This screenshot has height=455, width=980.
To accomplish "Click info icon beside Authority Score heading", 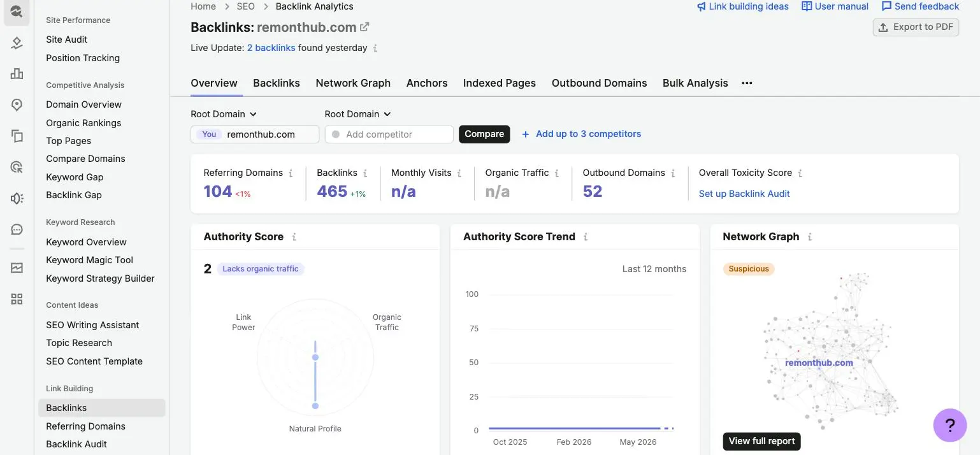I will (294, 236).
